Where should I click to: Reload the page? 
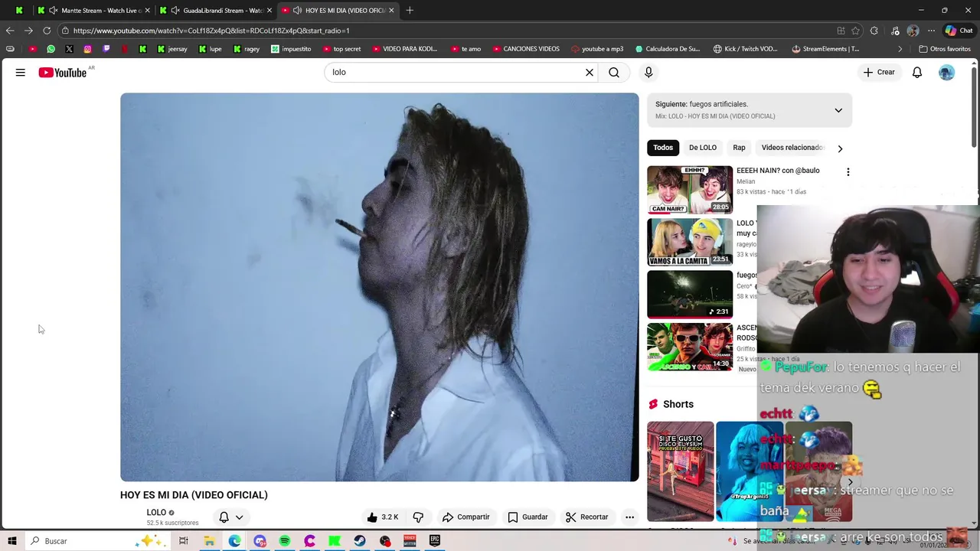tap(47, 31)
